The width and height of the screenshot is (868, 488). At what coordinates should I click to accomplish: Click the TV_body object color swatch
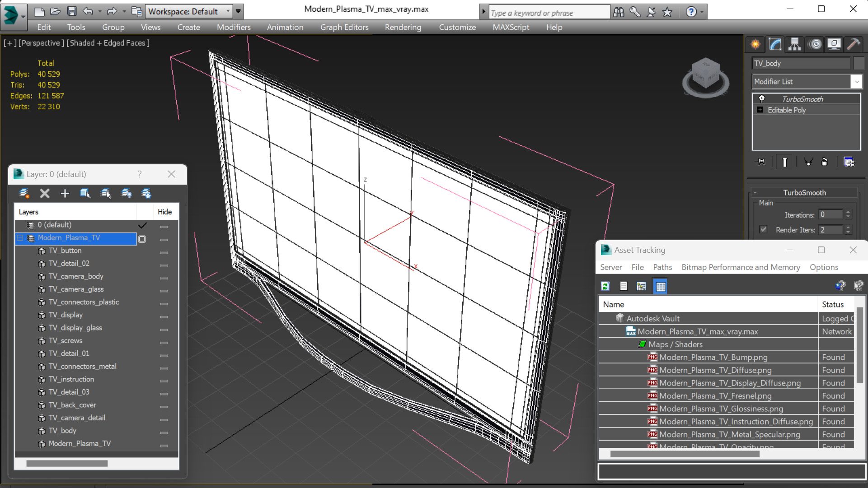click(859, 63)
